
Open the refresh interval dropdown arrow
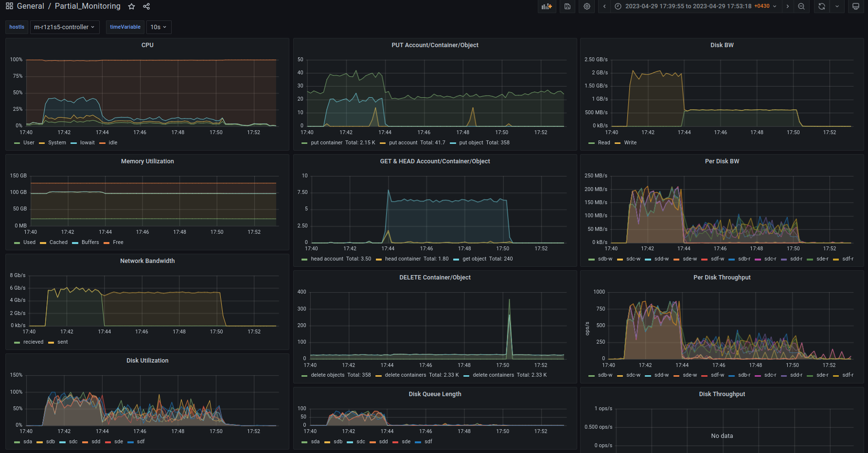(837, 6)
